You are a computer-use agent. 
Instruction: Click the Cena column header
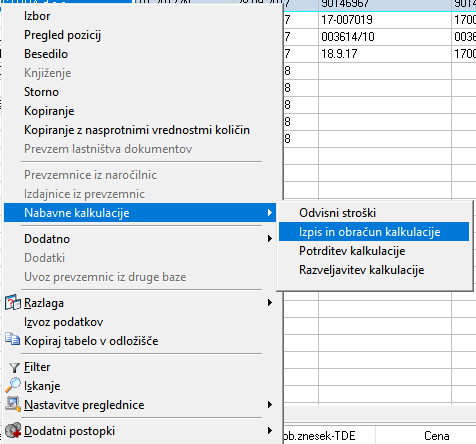(x=436, y=435)
